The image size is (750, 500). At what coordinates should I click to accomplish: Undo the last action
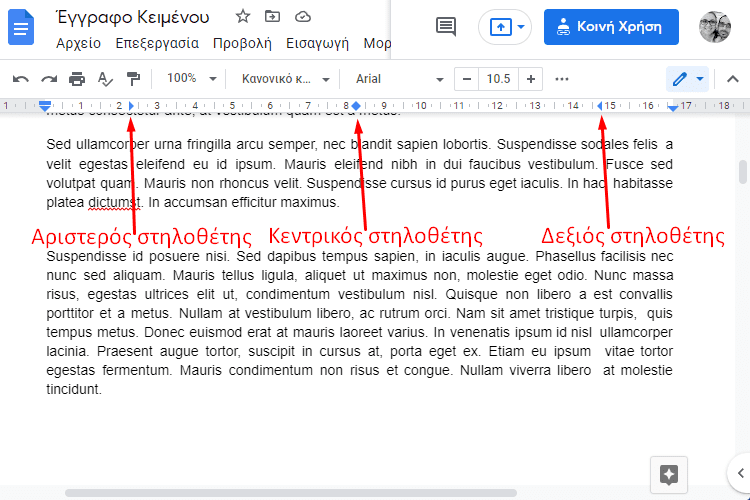tap(21, 79)
